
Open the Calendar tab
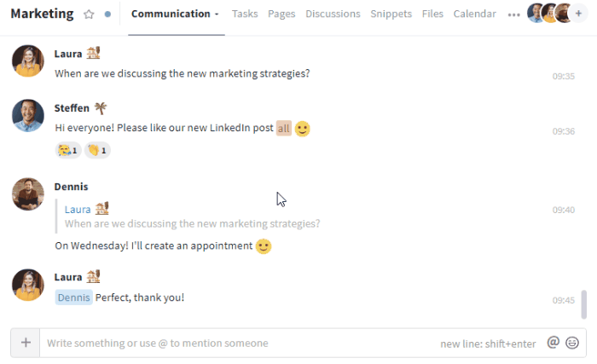pos(474,14)
